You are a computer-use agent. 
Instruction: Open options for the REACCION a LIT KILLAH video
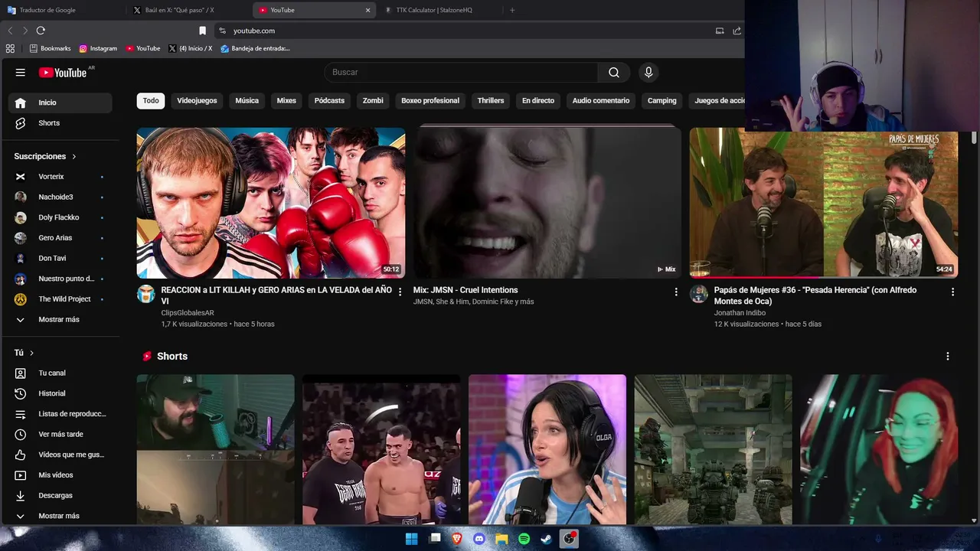[400, 292]
